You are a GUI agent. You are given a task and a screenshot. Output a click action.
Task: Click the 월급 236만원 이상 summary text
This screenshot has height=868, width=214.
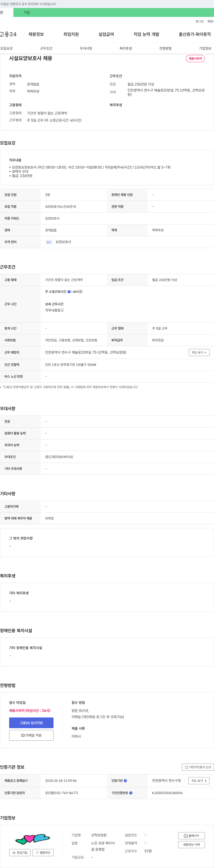(x=141, y=84)
